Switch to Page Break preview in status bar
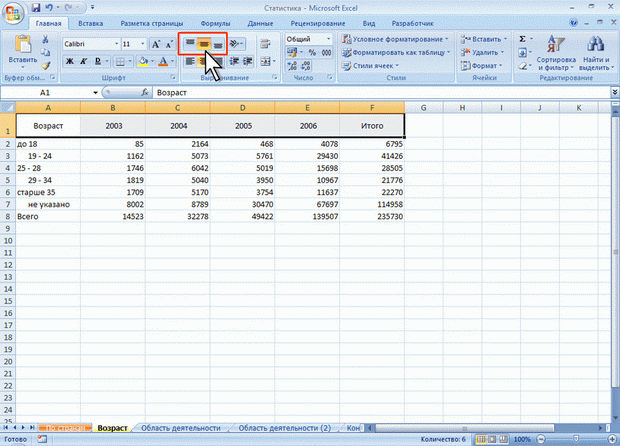Image resolution: width=620 pixels, height=446 pixels. coord(503,439)
